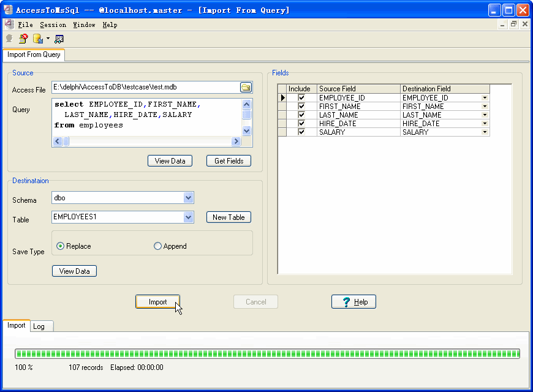Click the New Table button
Screen dimensions: 533x392
(x=229, y=217)
